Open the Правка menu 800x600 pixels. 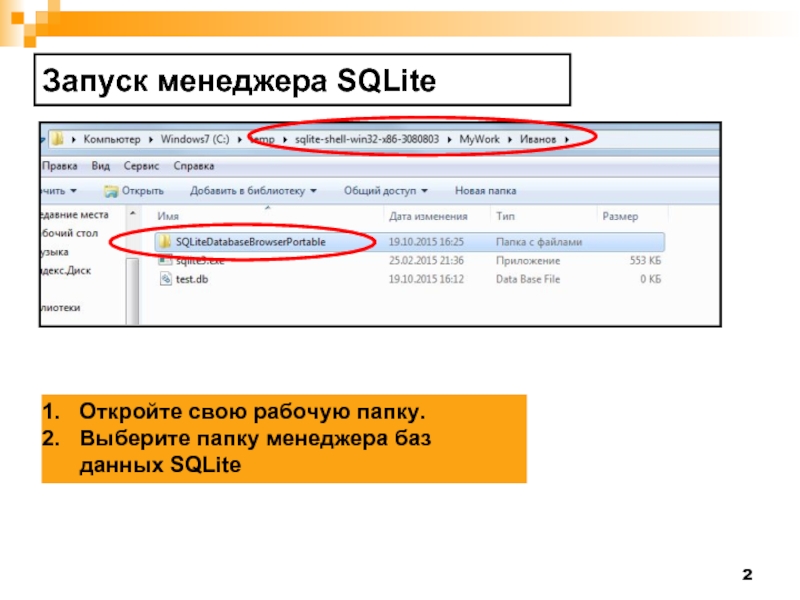[59, 166]
